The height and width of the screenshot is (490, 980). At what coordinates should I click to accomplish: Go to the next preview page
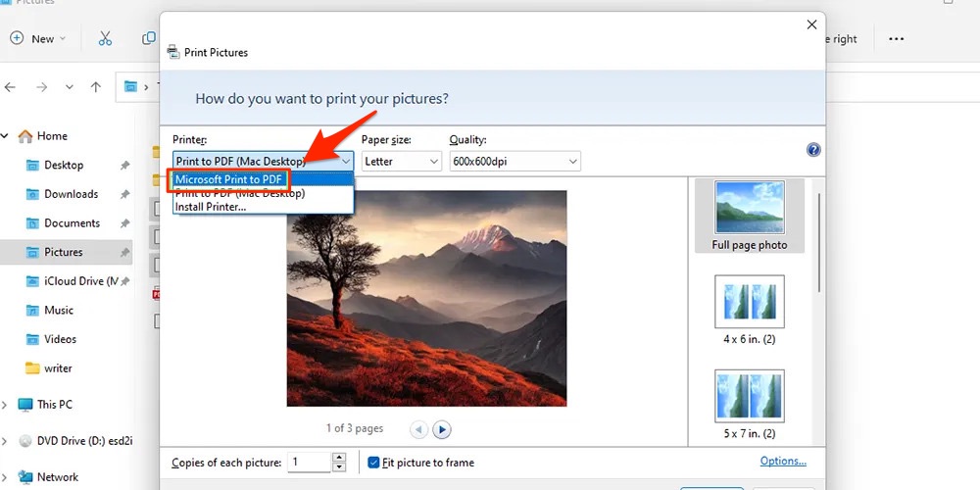point(442,429)
